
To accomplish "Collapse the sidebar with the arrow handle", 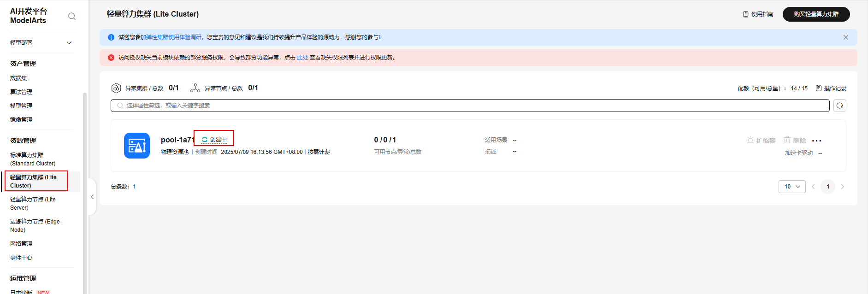I will pyautogui.click(x=92, y=197).
